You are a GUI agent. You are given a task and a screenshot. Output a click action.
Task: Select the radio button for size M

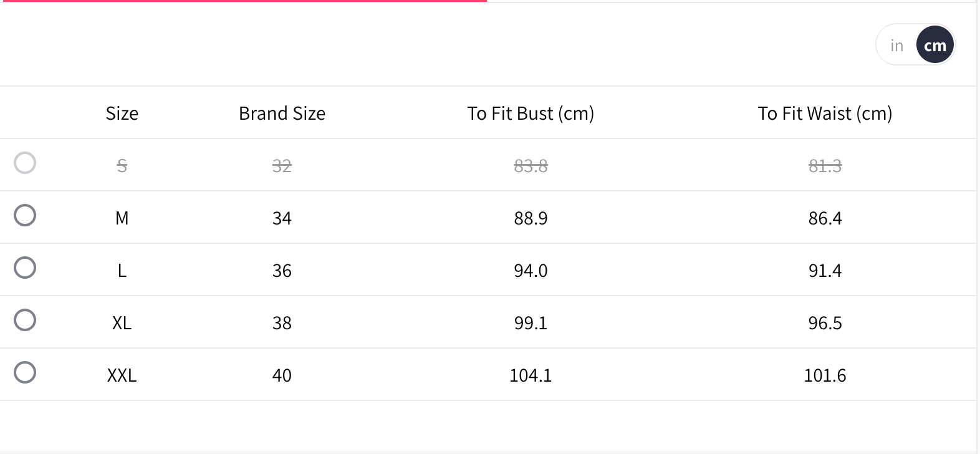click(25, 216)
